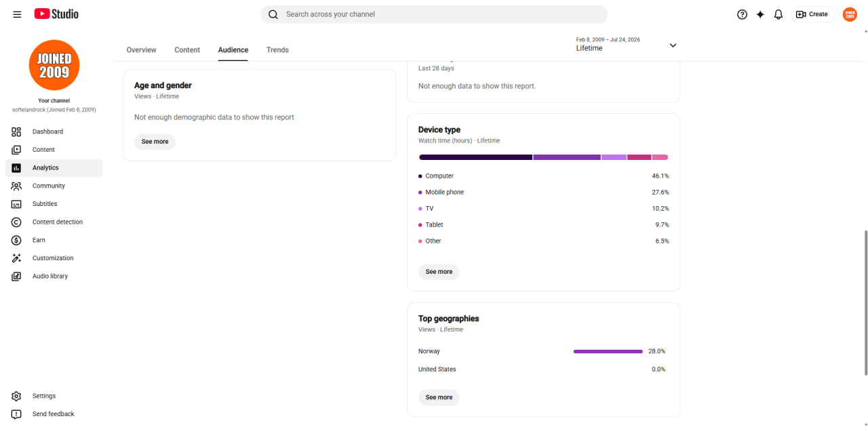This screenshot has height=427, width=868.
Task: Click the account avatar in the top bar
Action: click(x=850, y=14)
